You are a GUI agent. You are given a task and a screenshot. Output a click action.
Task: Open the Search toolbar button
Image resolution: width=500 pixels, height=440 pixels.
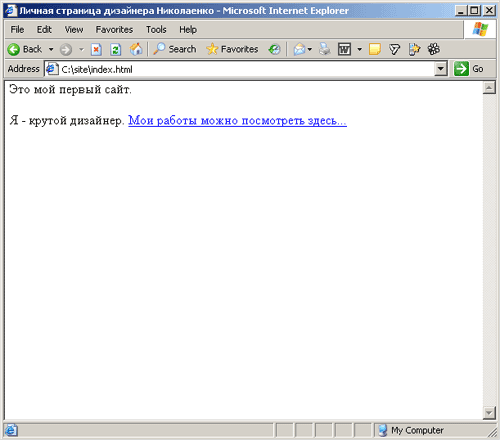pos(175,49)
